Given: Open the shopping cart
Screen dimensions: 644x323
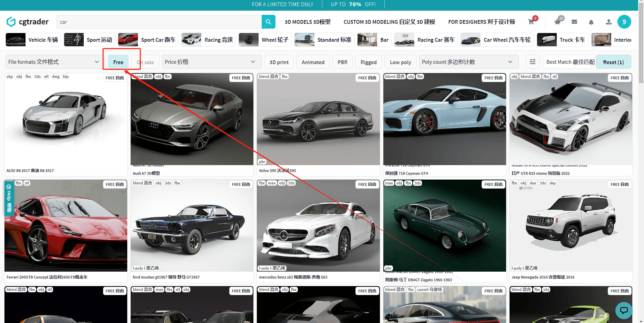Looking at the screenshot, I should tap(531, 21).
